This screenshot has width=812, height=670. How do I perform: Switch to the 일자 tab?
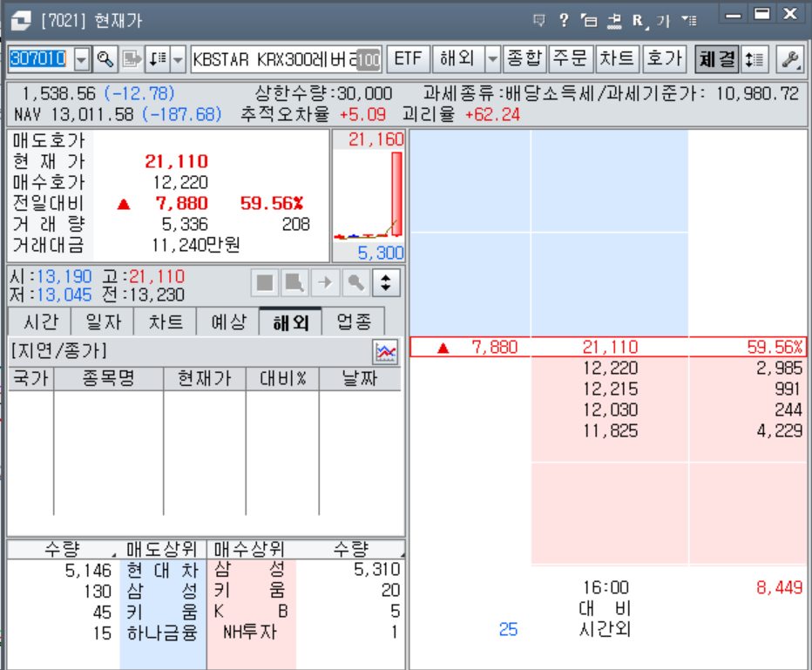coord(103,321)
